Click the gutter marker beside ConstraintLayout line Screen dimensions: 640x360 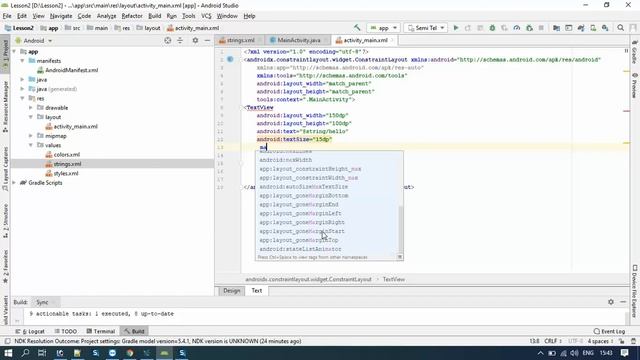point(230,60)
